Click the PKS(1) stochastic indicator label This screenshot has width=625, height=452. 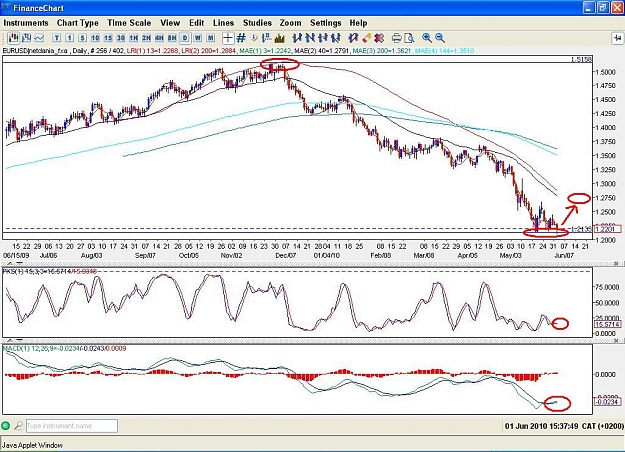click(50, 271)
